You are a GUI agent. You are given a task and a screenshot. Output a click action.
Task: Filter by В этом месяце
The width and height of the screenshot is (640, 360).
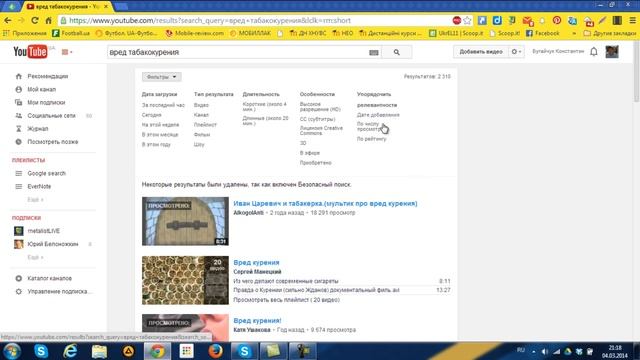pos(160,135)
